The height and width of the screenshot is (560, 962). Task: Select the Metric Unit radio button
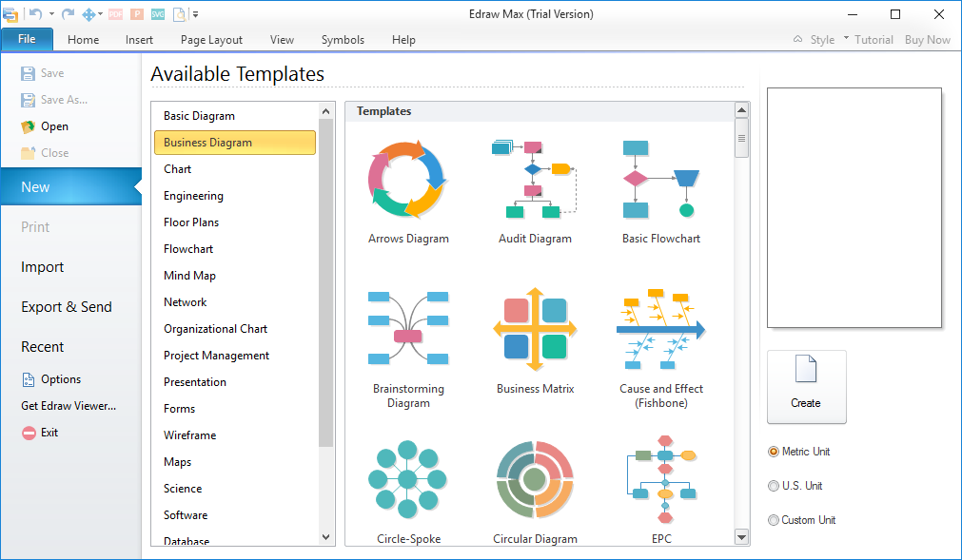774,452
